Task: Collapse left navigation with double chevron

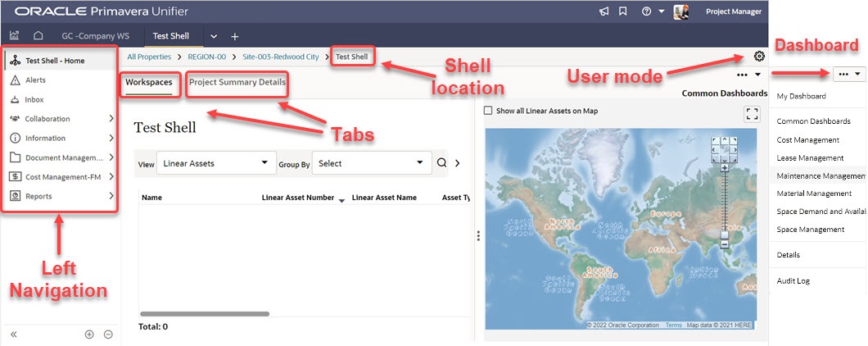Action: coord(14,335)
